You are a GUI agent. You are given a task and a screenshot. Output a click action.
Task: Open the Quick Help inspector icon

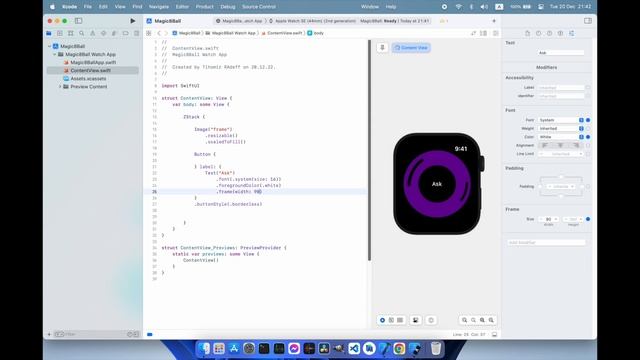[x=549, y=33]
